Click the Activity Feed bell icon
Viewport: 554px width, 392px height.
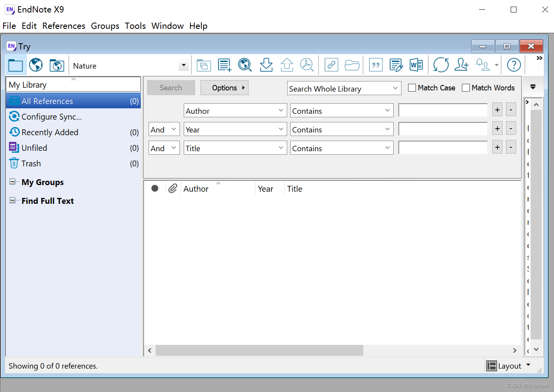coord(483,65)
